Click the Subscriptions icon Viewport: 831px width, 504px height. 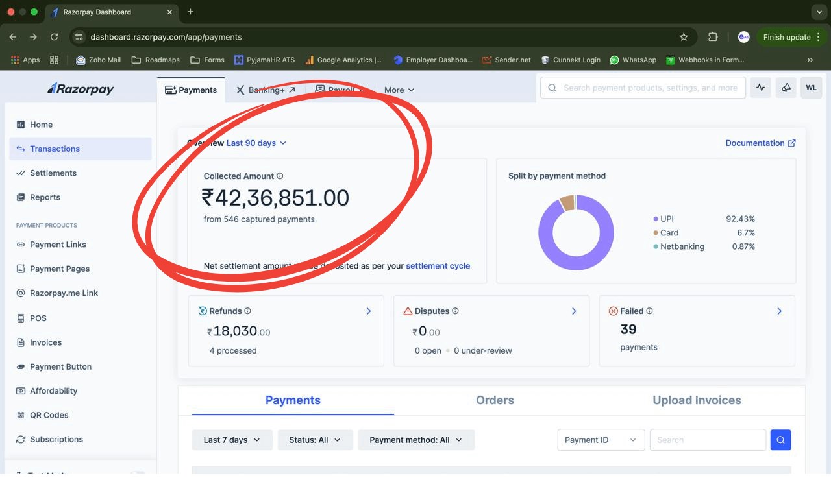pyautogui.click(x=21, y=439)
